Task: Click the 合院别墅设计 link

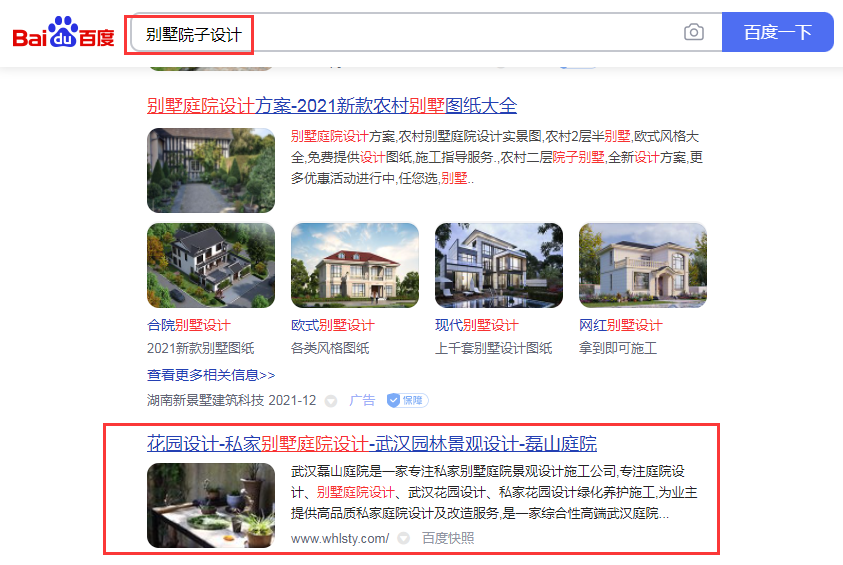Action: click(x=189, y=325)
